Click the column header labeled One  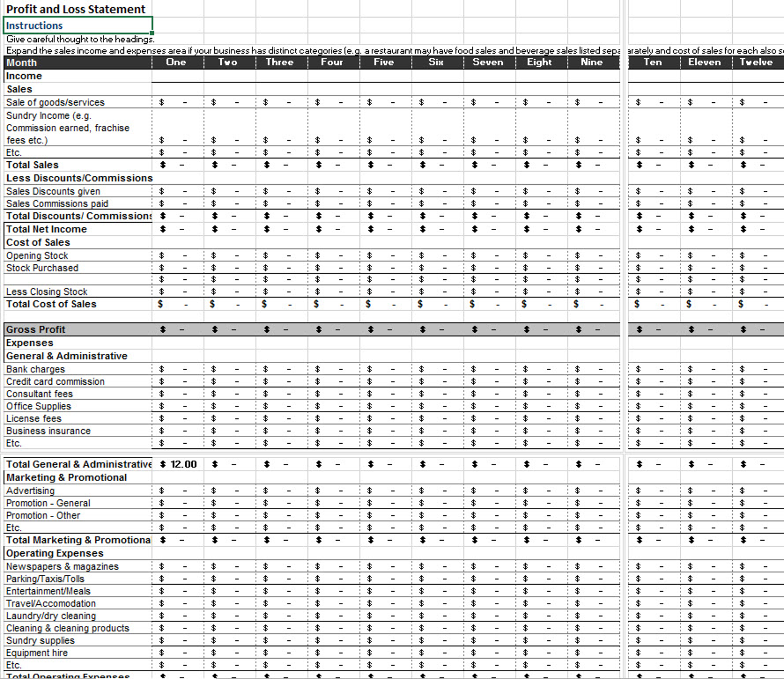click(x=176, y=62)
